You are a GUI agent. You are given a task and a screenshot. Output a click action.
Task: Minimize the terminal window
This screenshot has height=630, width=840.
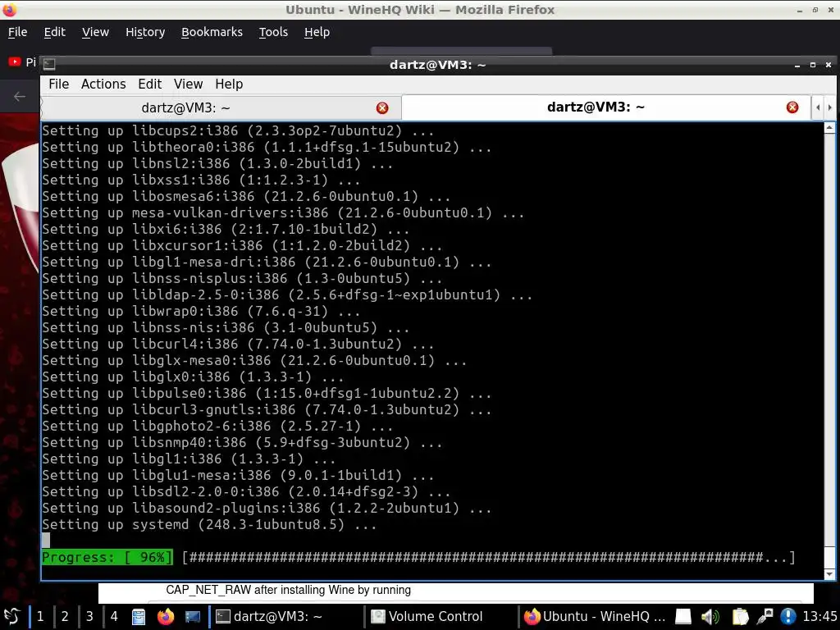pyautogui.click(x=797, y=65)
